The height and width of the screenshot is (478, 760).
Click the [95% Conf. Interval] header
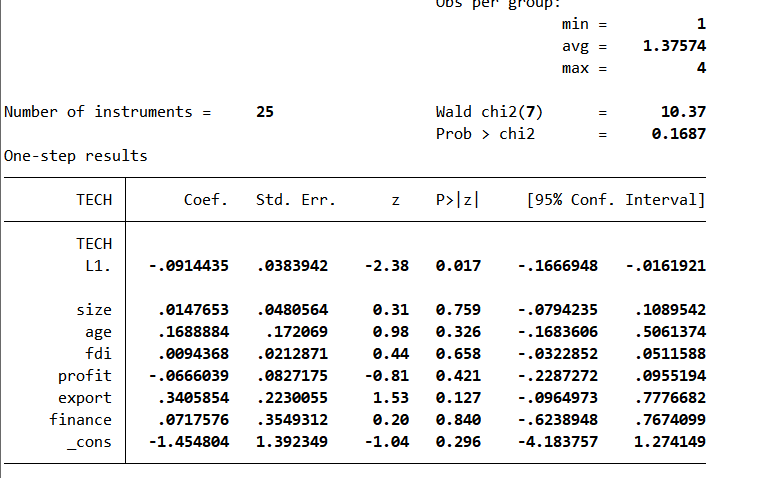[616, 200]
